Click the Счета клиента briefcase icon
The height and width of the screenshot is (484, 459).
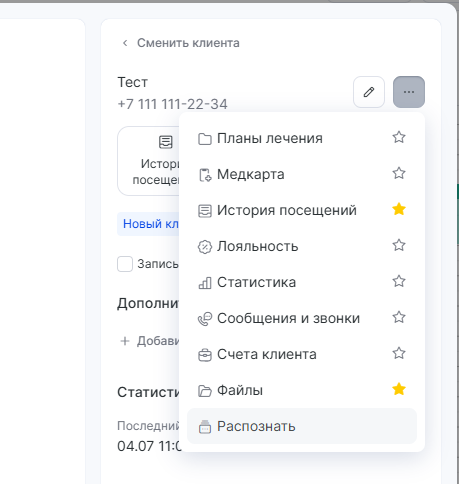205,355
